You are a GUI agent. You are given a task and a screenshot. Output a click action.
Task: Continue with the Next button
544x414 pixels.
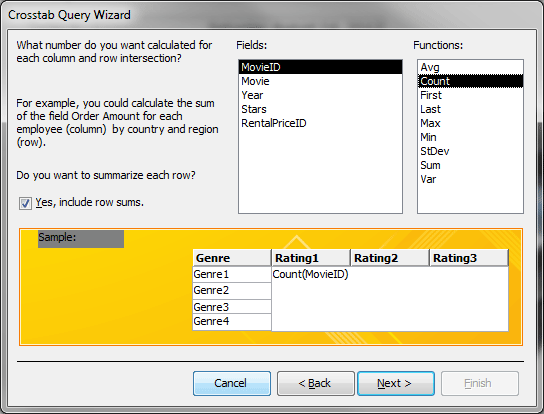(x=396, y=383)
